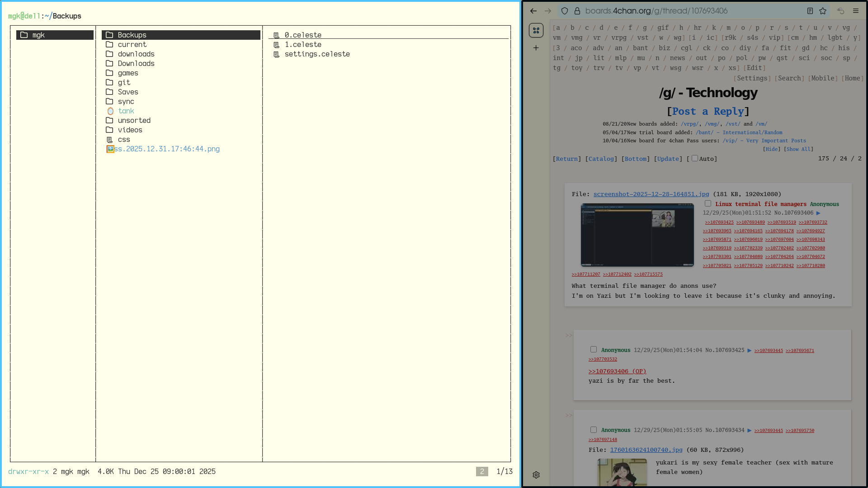This screenshot has height=488, width=868.
Task: Select the downloads folder in file manager
Action: point(136,54)
